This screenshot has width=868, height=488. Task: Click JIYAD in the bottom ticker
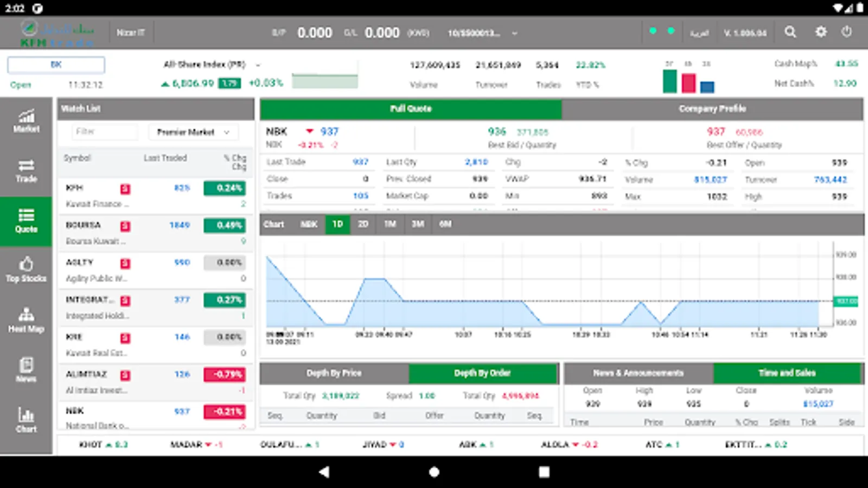(383, 445)
